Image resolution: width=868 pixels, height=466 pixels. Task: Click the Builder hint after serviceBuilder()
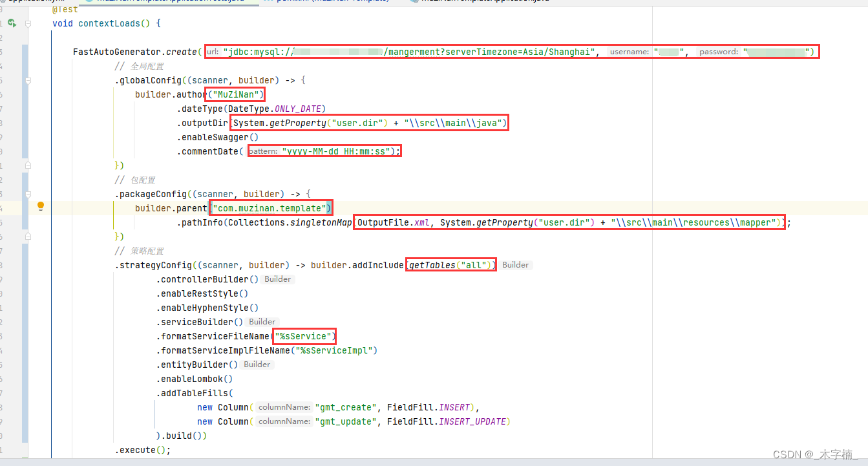click(262, 322)
